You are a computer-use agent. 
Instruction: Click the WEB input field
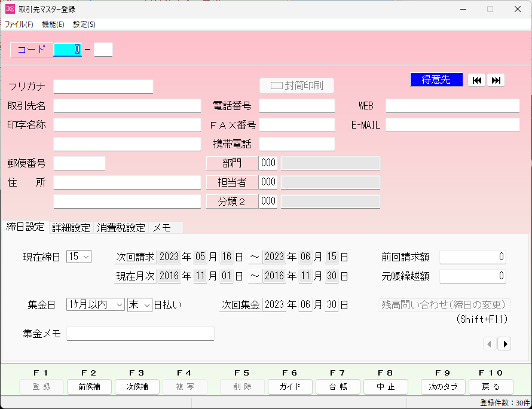tap(452, 106)
